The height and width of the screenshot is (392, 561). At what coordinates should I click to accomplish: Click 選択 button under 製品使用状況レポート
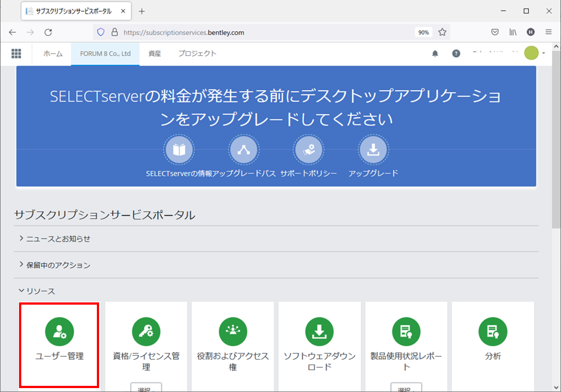(x=406, y=388)
